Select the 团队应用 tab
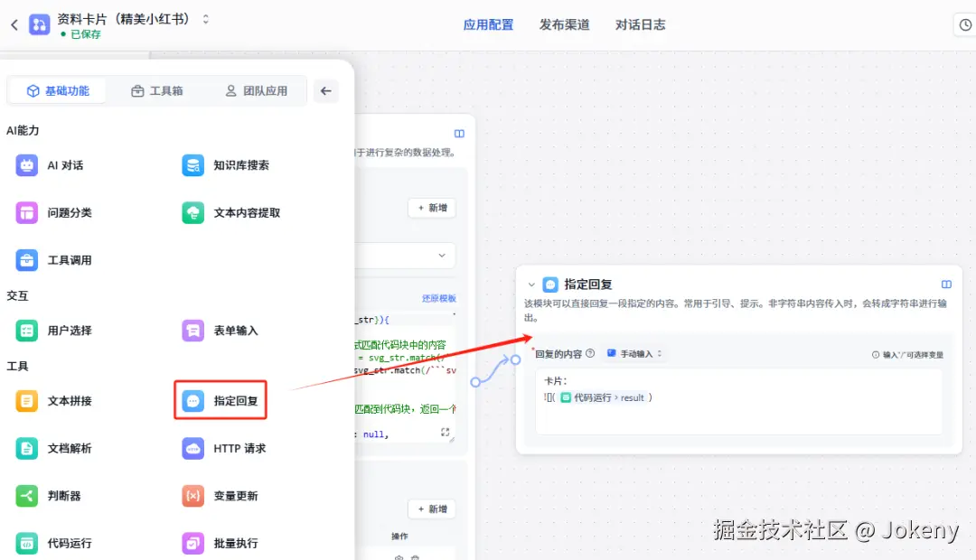976x560 pixels. (x=256, y=91)
